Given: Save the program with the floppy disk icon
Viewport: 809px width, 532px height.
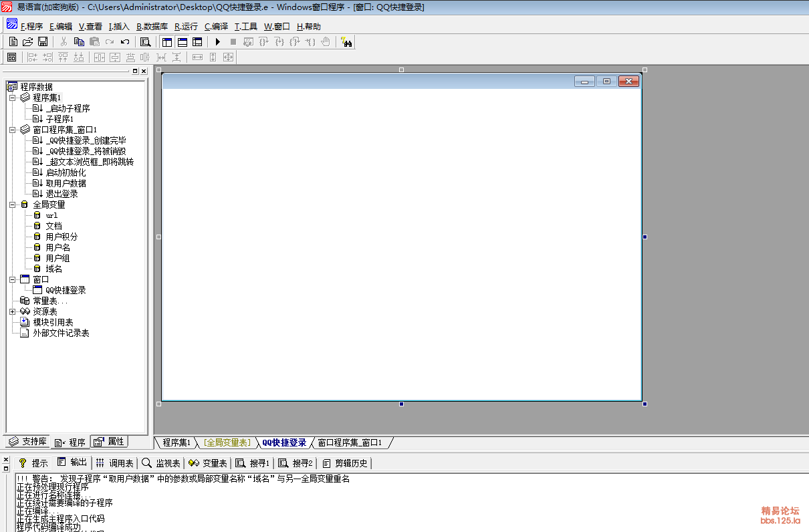Looking at the screenshot, I should tap(43, 42).
